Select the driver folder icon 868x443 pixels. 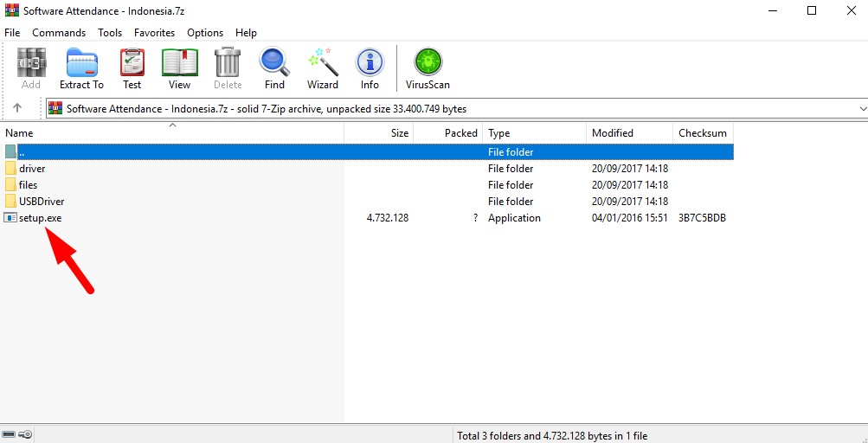pyautogui.click(x=10, y=169)
